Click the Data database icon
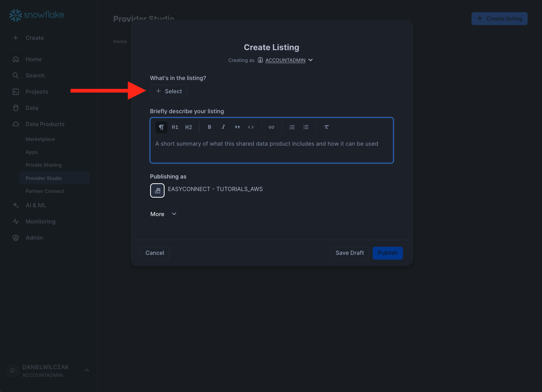The width and height of the screenshot is (542, 392). click(16, 108)
